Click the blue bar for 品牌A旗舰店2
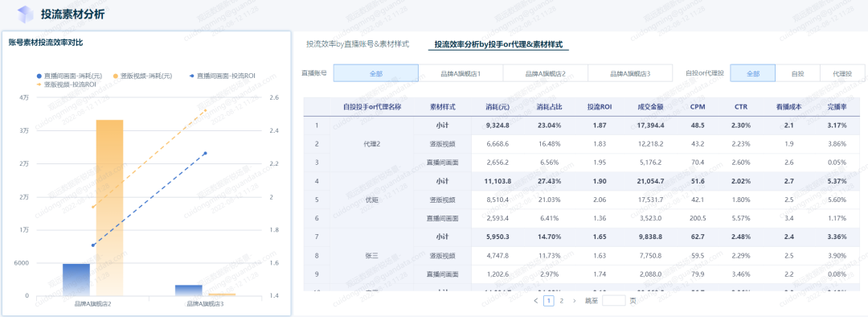The width and height of the screenshot is (868, 317). 76,280
